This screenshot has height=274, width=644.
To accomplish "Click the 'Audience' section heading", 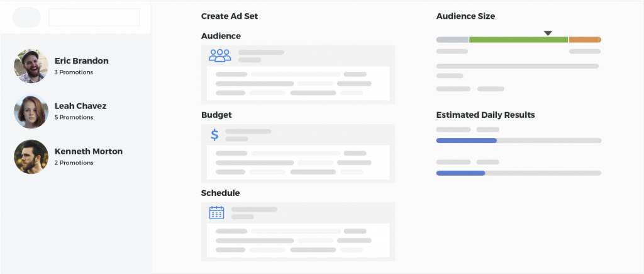I will coord(221,36).
